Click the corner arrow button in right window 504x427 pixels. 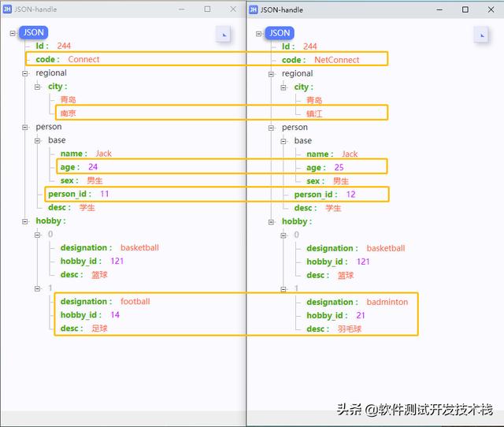[x=481, y=35]
